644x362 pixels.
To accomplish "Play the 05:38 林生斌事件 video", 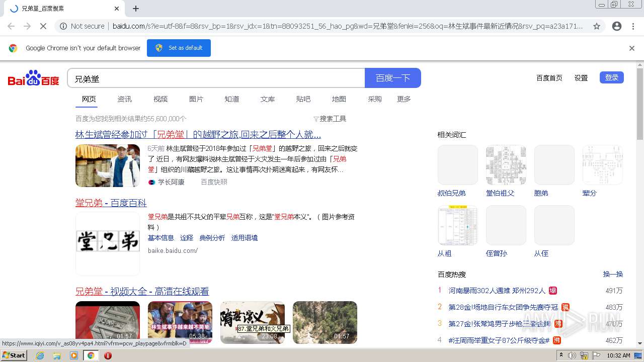I will (x=180, y=322).
